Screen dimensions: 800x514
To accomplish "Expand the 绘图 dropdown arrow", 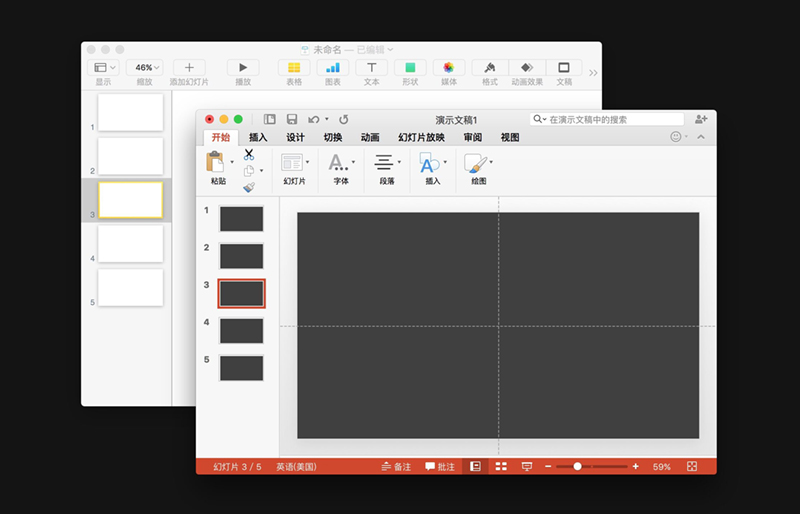I will 491,162.
